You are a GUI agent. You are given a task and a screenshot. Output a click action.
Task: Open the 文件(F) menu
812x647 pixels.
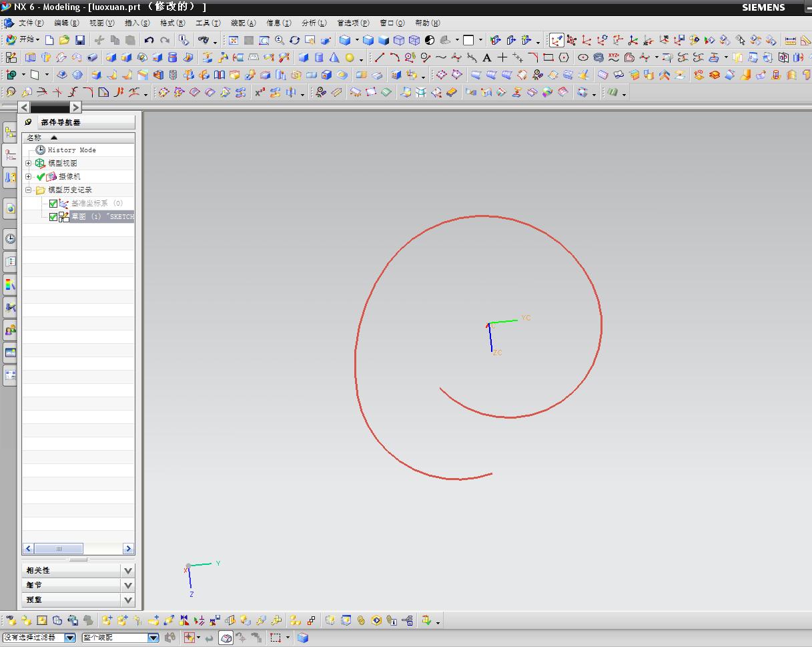31,23
